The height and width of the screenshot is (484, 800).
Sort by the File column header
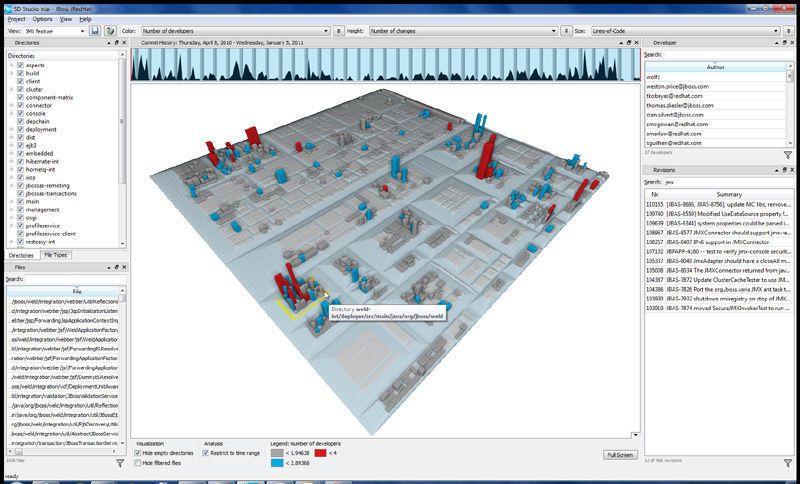[77, 291]
